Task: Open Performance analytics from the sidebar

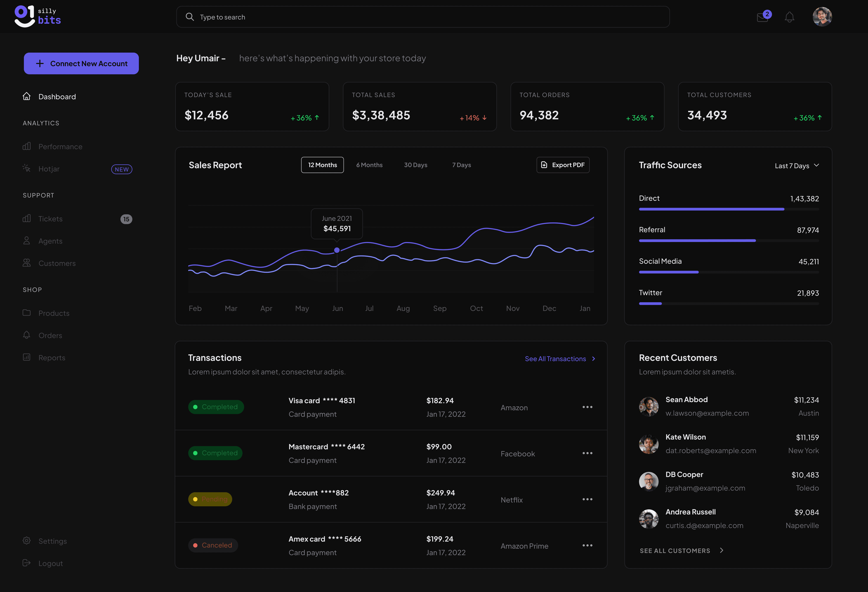Action: click(60, 147)
